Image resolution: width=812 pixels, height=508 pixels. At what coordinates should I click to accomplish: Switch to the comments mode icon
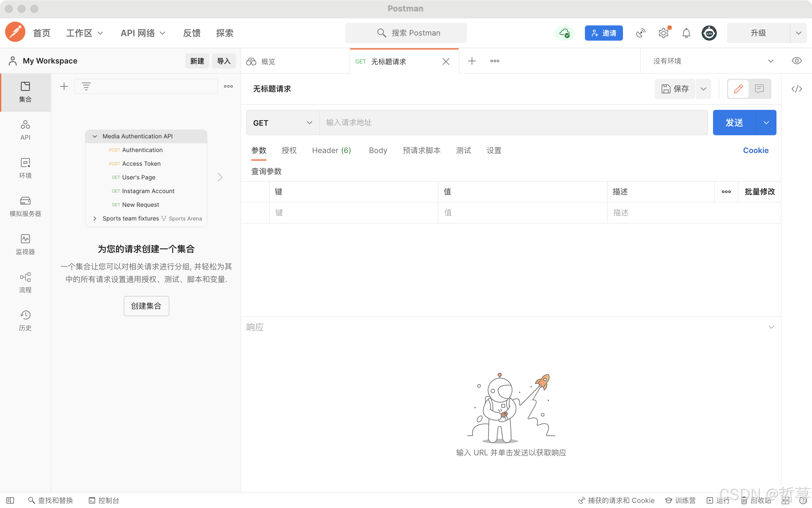pyautogui.click(x=759, y=89)
